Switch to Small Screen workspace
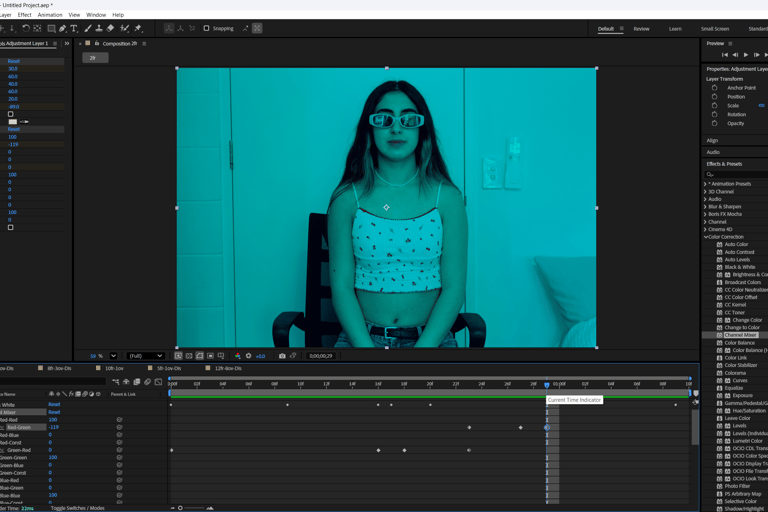Screen dimensions: 768x512 pos(715,29)
